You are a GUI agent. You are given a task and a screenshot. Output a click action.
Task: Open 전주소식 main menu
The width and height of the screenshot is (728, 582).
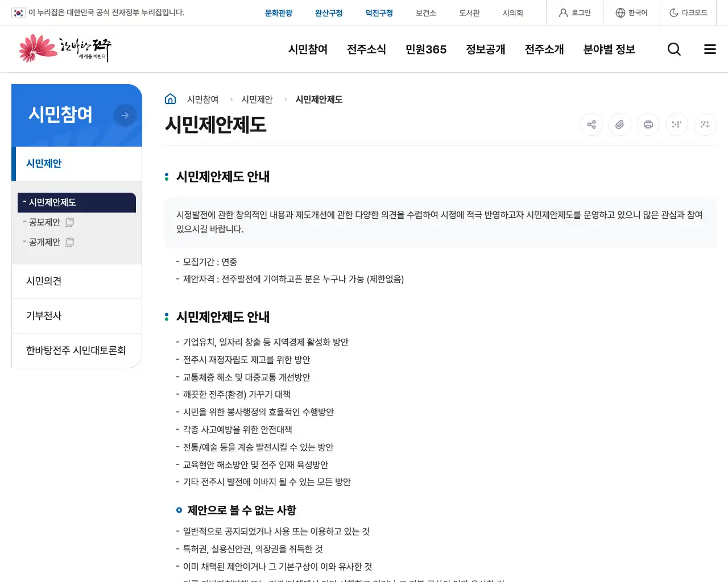pos(366,49)
